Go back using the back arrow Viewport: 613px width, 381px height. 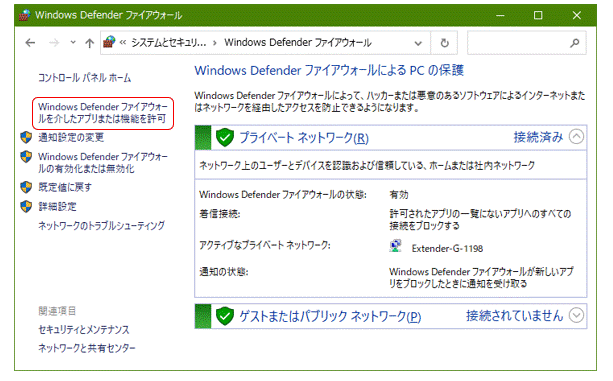click(x=30, y=43)
